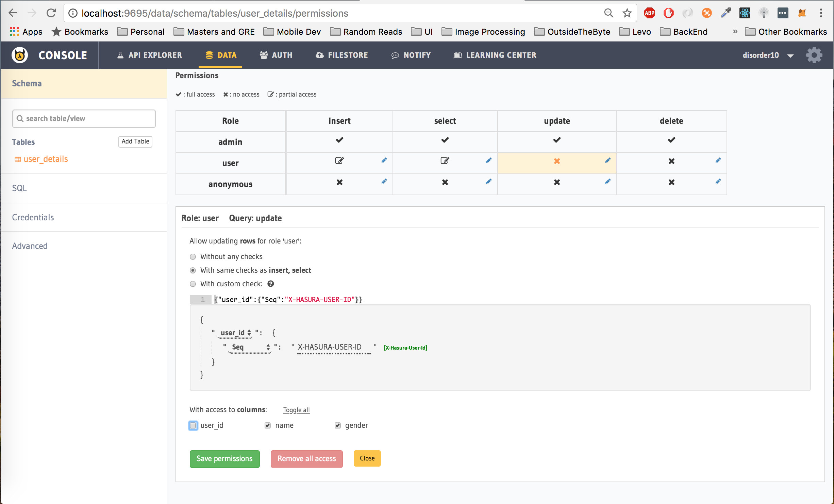Edit anonymous delete permission pencil icon
The image size is (834, 504).
(718, 182)
